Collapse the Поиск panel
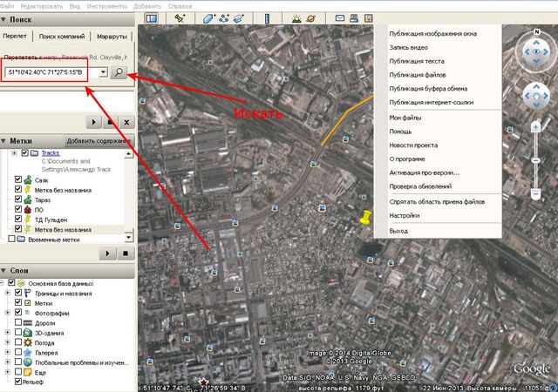 click(3, 20)
